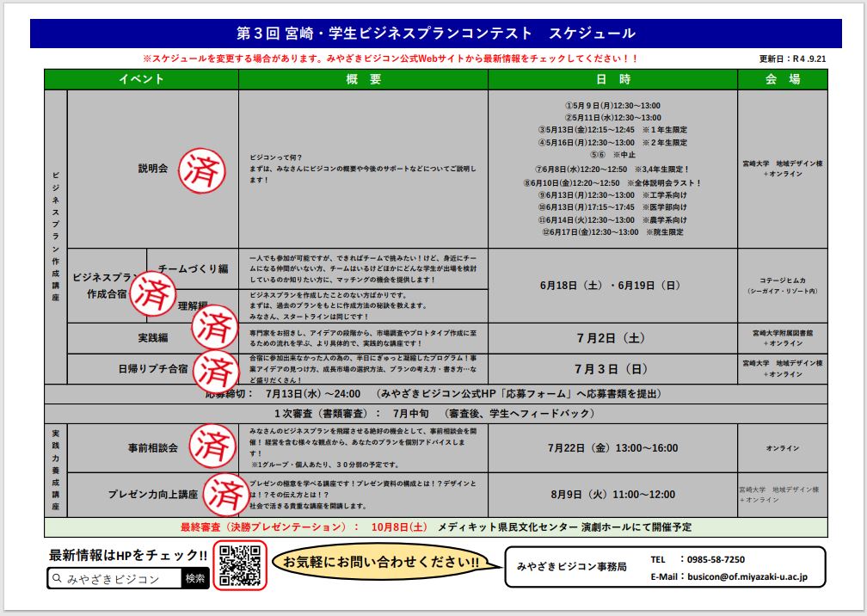Click the 宮崎大学附属図書館 venue text
867x616 pixels.
(783, 333)
